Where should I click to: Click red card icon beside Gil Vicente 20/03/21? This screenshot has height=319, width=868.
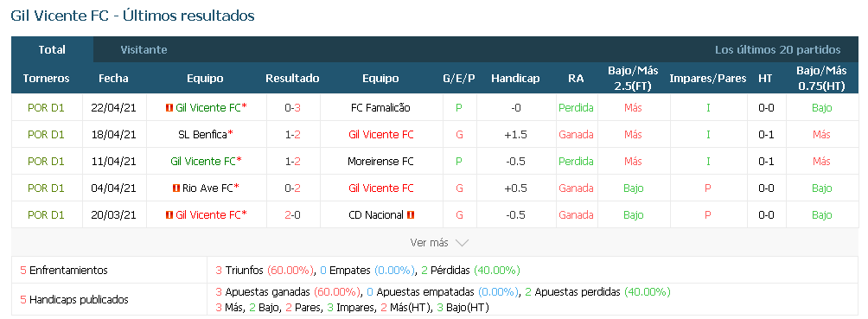click(169, 215)
